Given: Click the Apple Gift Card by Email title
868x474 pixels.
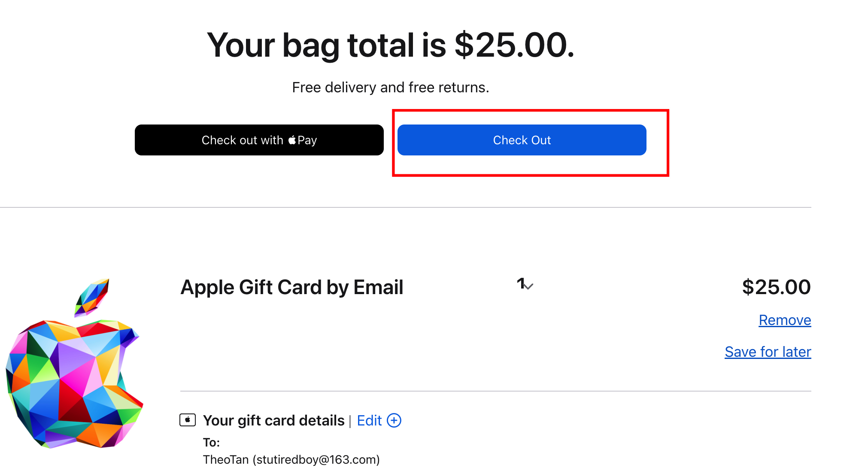Looking at the screenshot, I should click(292, 287).
